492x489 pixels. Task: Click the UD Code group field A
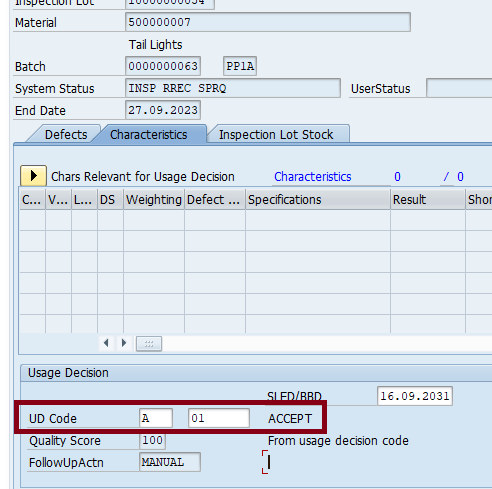point(156,418)
